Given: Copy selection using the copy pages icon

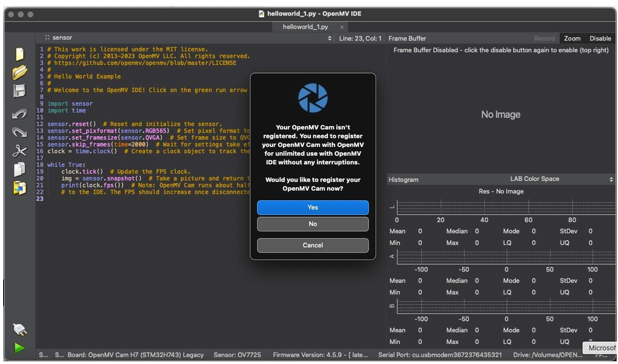Looking at the screenshot, I should click(x=19, y=169).
